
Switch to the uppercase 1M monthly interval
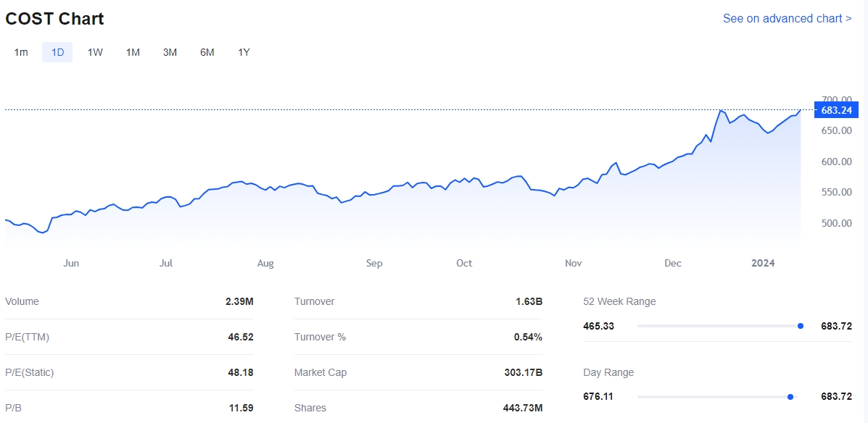tap(133, 52)
